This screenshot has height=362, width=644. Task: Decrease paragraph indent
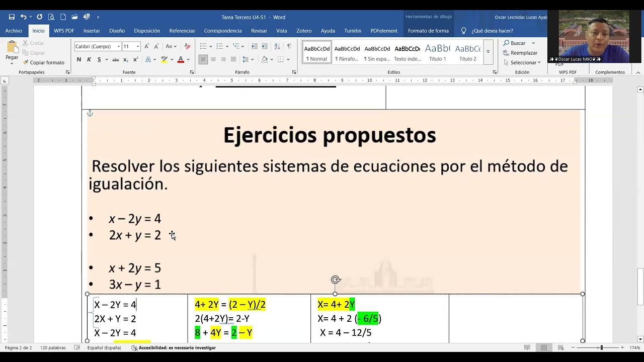[254, 46]
